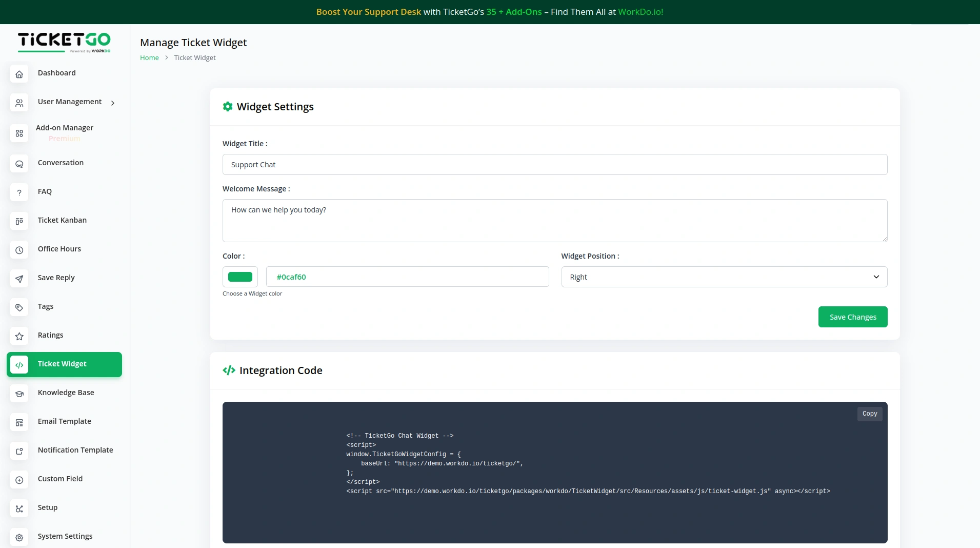Copy the integration code snippet

point(869,414)
